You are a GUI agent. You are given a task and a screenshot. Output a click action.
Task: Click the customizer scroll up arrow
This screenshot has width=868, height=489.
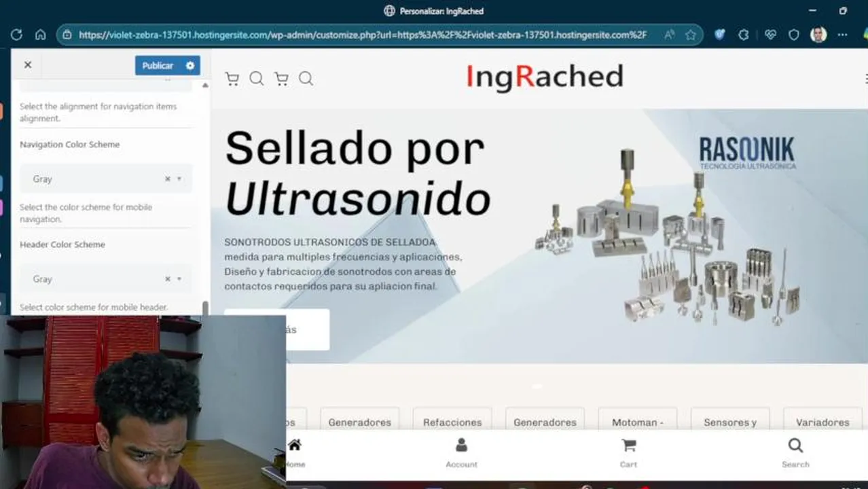pos(205,85)
